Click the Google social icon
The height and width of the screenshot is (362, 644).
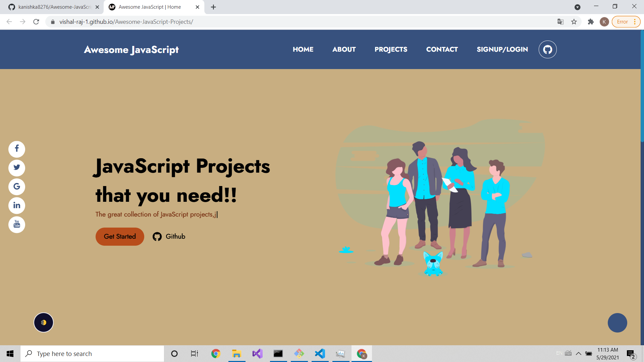click(17, 187)
